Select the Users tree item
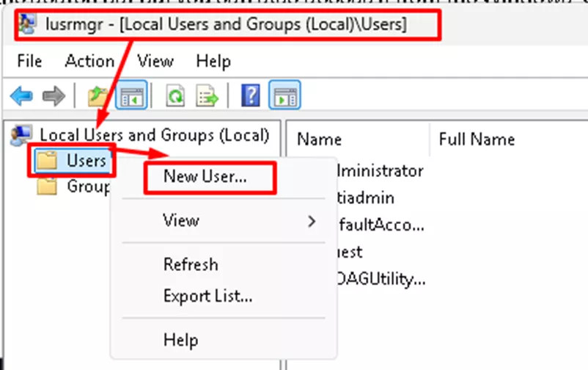Image resolution: width=588 pixels, height=370 pixels. pyautogui.click(x=87, y=161)
